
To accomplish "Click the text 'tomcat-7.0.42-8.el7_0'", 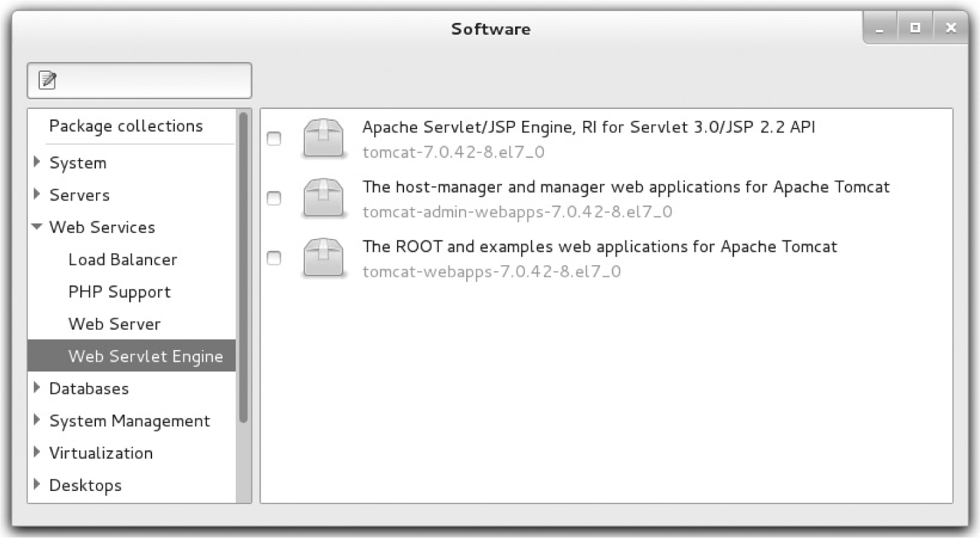I will [454, 152].
